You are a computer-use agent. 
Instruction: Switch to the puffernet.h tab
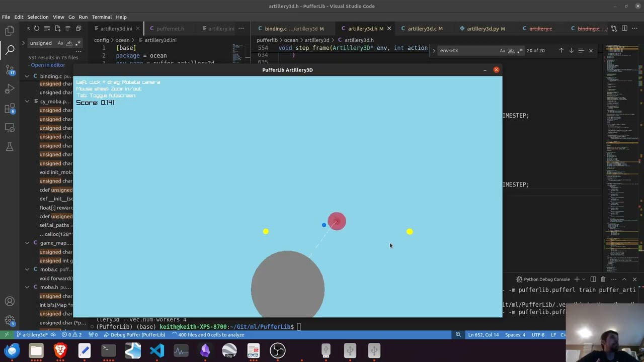170,29
